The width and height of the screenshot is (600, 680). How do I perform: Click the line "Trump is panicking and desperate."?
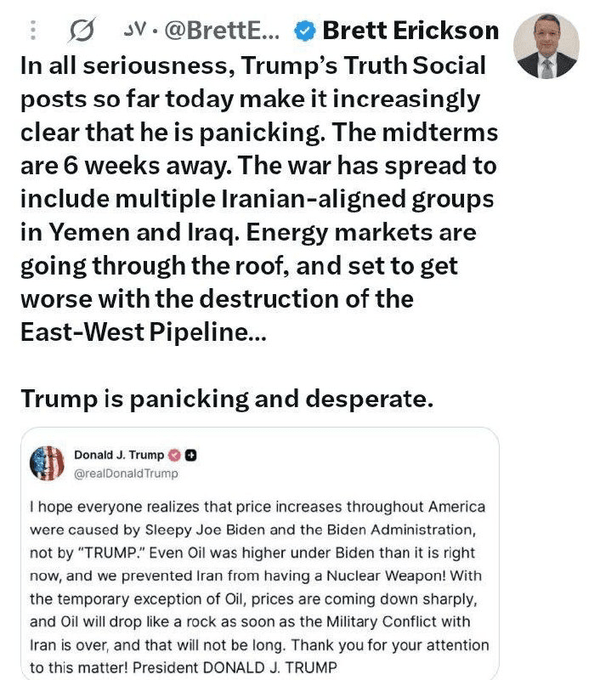point(227,399)
